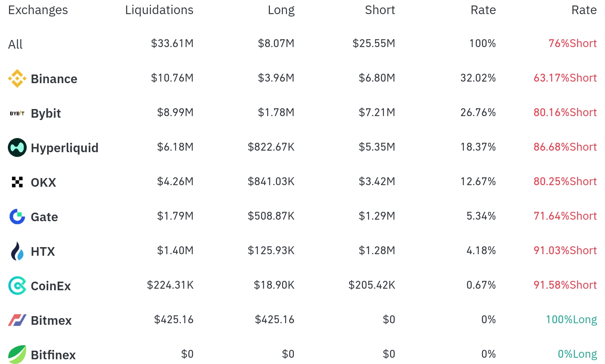Click the Binance exchange logo icon
The width and height of the screenshot is (605, 364).
17,78
